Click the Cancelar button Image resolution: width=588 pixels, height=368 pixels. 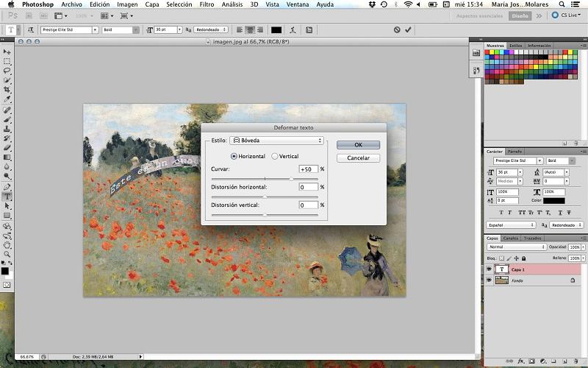(x=358, y=158)
